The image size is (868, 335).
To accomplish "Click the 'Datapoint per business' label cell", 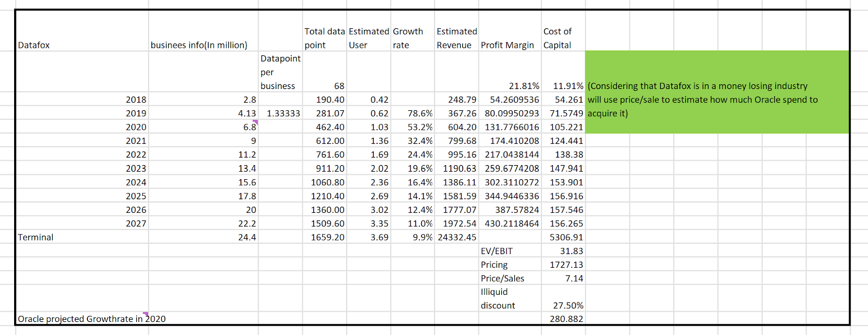I will [x=280, y=72].
